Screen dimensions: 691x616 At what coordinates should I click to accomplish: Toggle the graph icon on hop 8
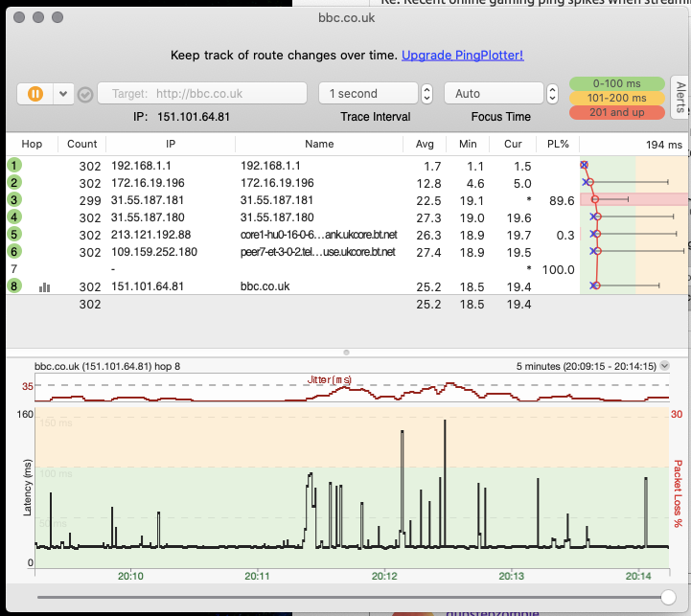(x=44, y=285)
